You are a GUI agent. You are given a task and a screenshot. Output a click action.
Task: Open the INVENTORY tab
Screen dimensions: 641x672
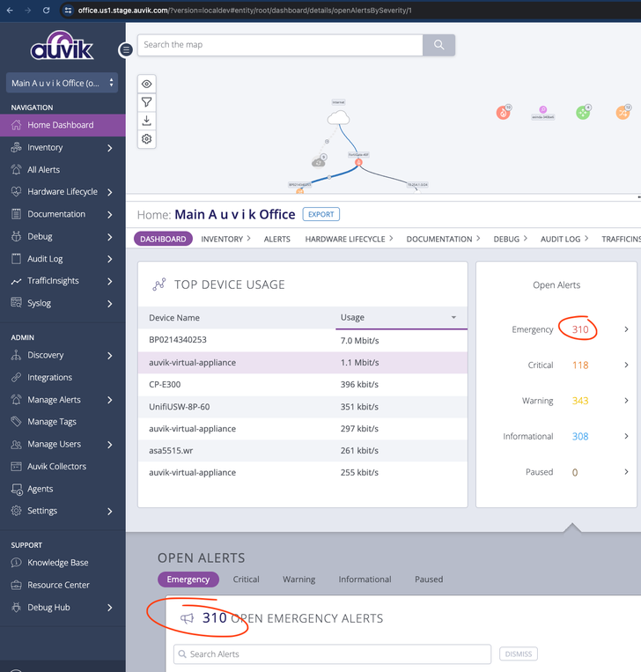click(x=225, y=240)
